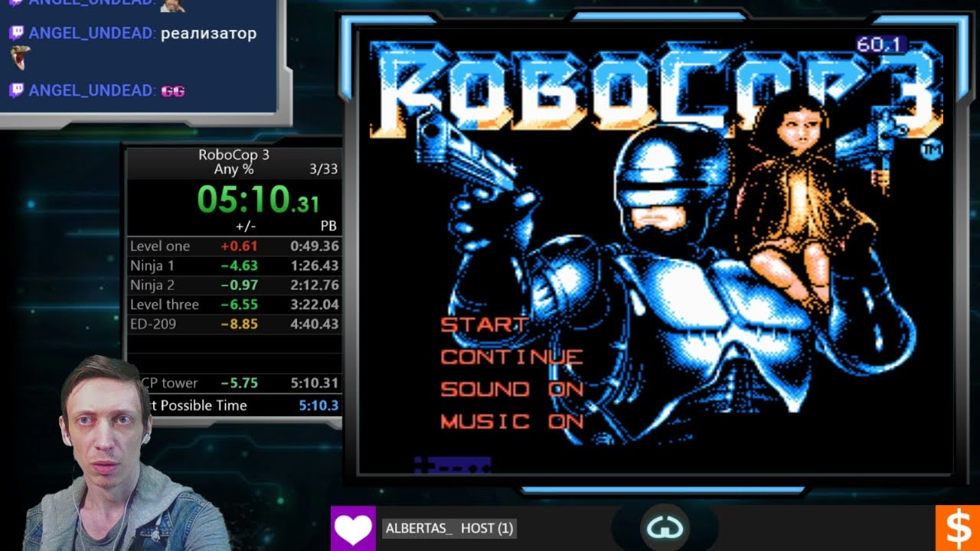Click the 'RoboCop 3' title in the splits panel
The height and width of the screenshot is (551, 980).
[234, 155]
